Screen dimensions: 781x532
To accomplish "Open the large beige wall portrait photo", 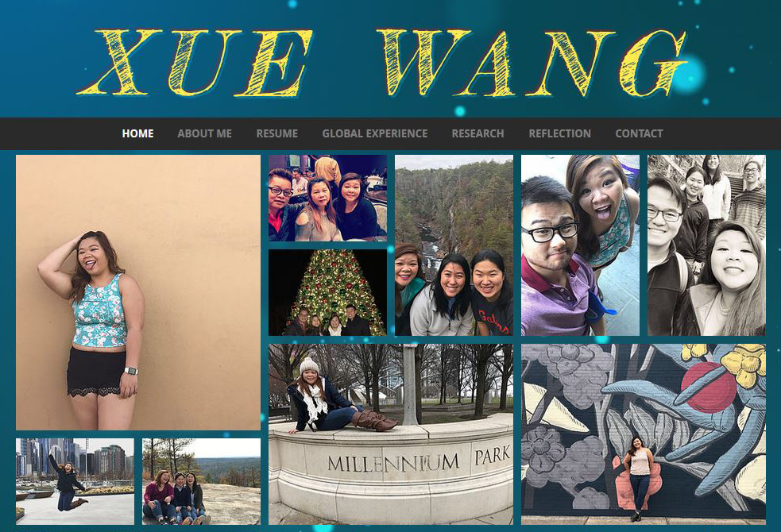I will click(138, 292).
